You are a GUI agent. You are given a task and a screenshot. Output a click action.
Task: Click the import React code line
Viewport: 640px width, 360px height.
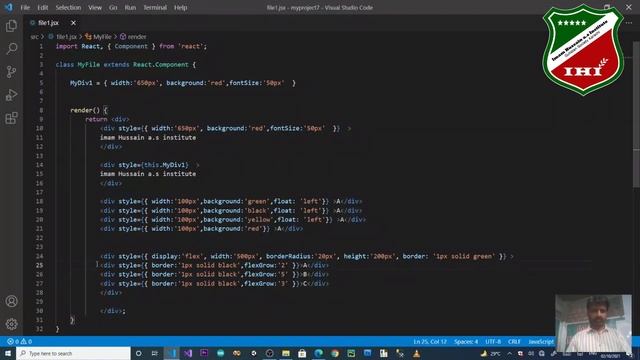pyautogui.click(x=131, y=46)
